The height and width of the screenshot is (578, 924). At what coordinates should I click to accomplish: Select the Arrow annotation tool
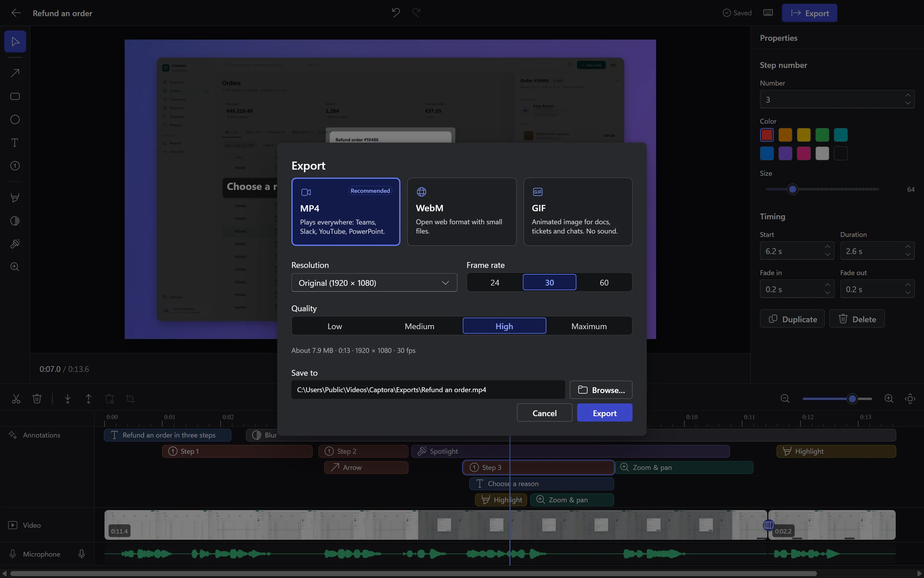point(15,73)
